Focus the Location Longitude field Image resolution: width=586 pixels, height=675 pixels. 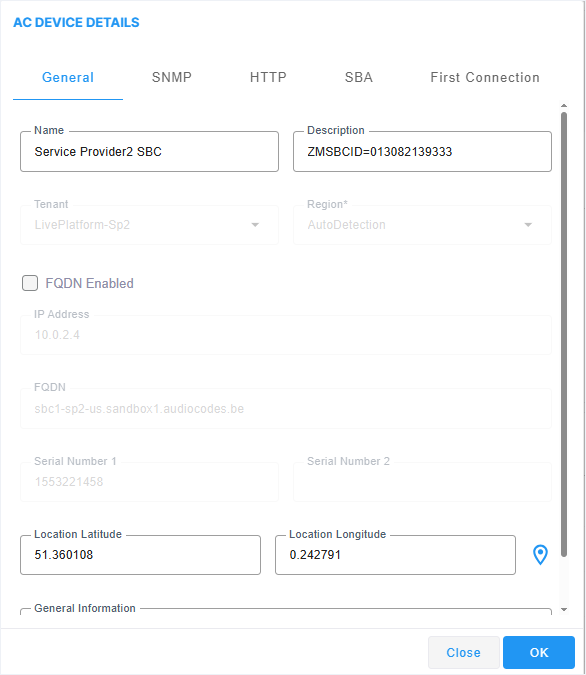tap(395, 555)
